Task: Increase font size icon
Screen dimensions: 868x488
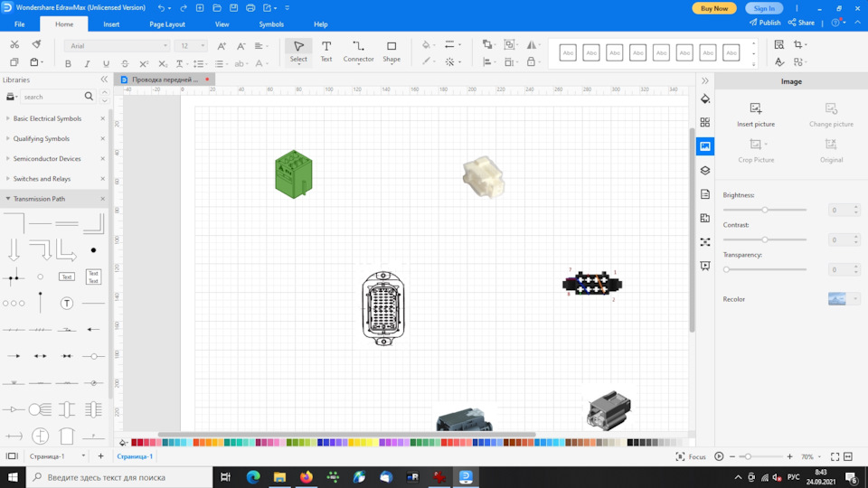Action: point(222,46)
